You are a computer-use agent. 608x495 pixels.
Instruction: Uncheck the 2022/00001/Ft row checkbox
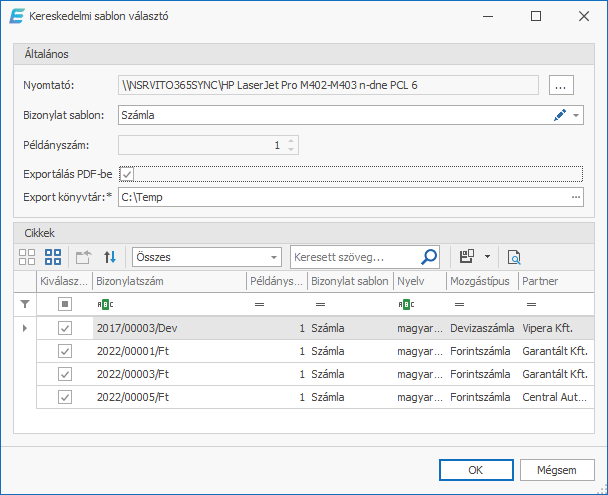65,351
